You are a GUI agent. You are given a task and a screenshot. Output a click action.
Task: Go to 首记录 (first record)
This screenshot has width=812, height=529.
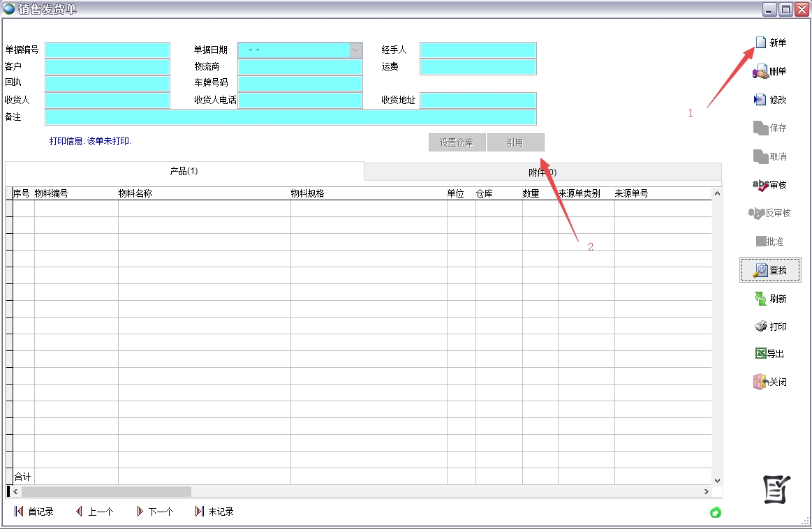tap(34, 512)
